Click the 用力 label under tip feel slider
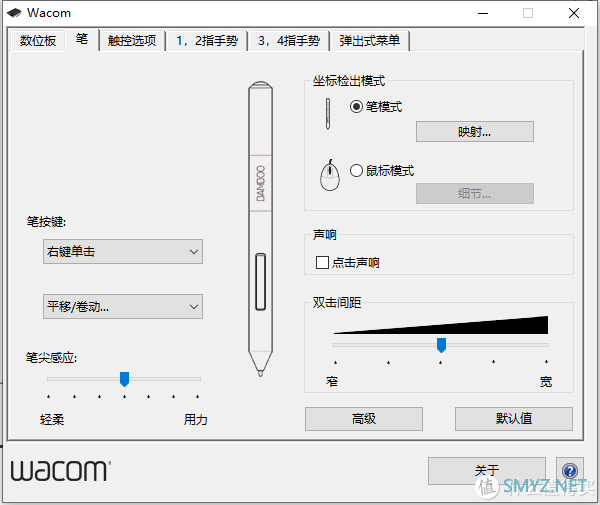This screenshot has height=505, width=600. click(x=196, y=420)
